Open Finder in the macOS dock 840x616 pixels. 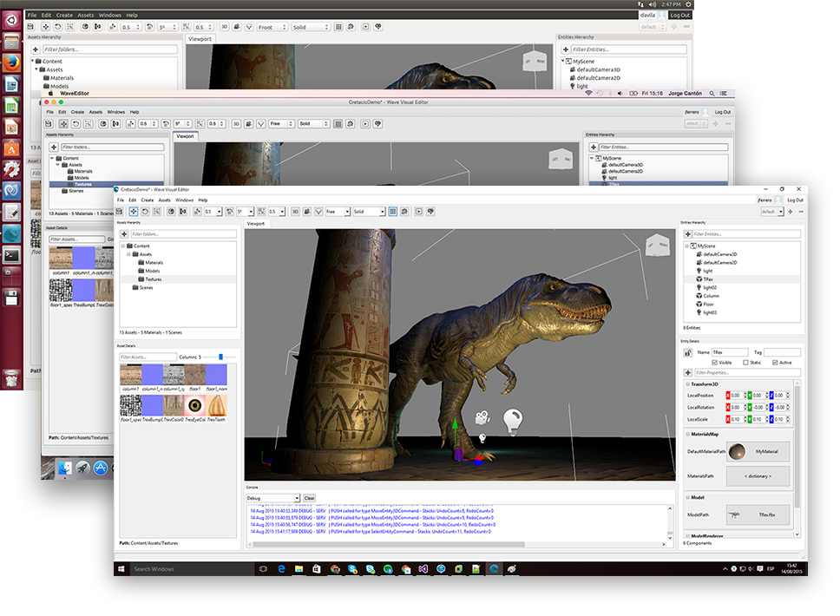65,469
